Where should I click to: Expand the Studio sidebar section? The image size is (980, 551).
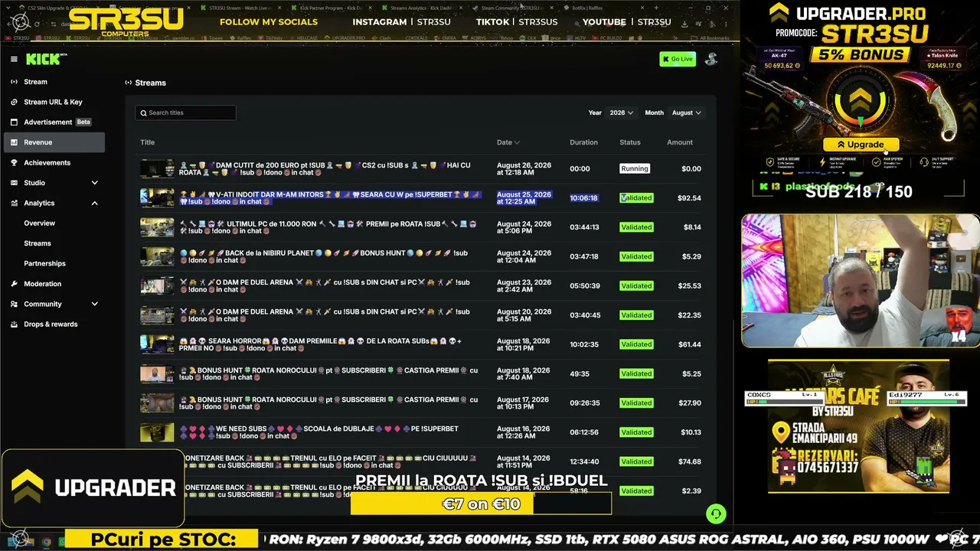pyautogui.click(x=95, y=183)
